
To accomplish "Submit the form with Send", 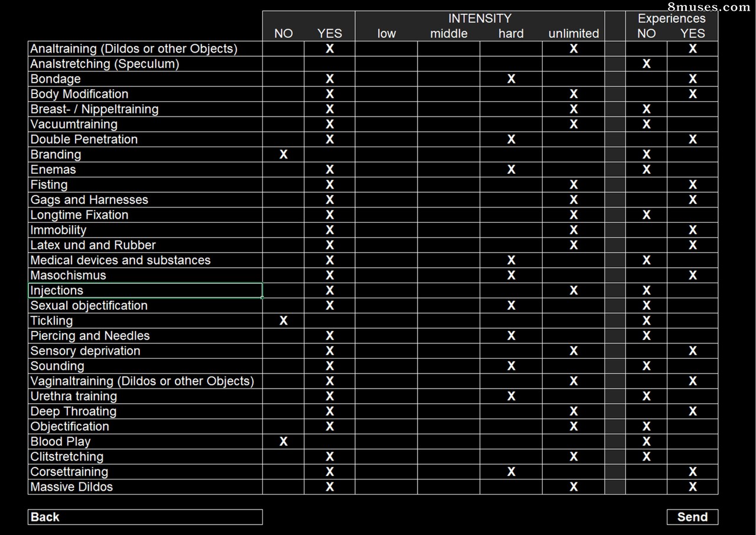I will pyautogui.click(x=692, y=517).
